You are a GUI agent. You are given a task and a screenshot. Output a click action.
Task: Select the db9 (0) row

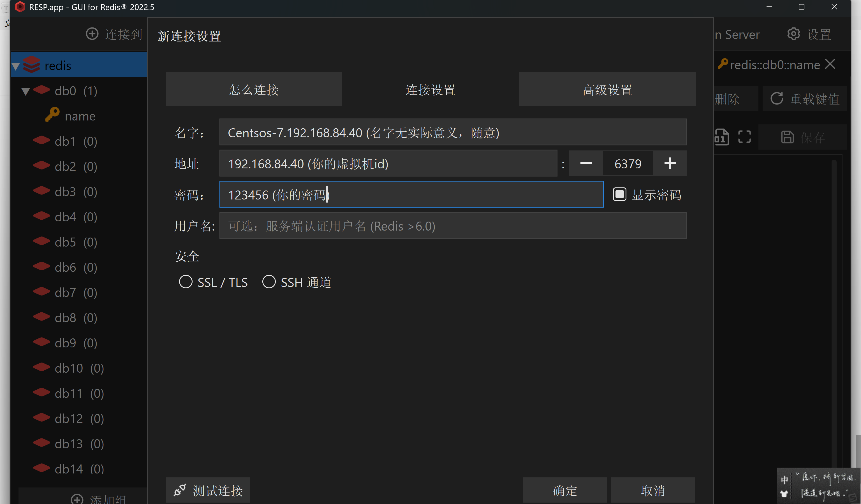pyautogui.click(x=79, y=342)
